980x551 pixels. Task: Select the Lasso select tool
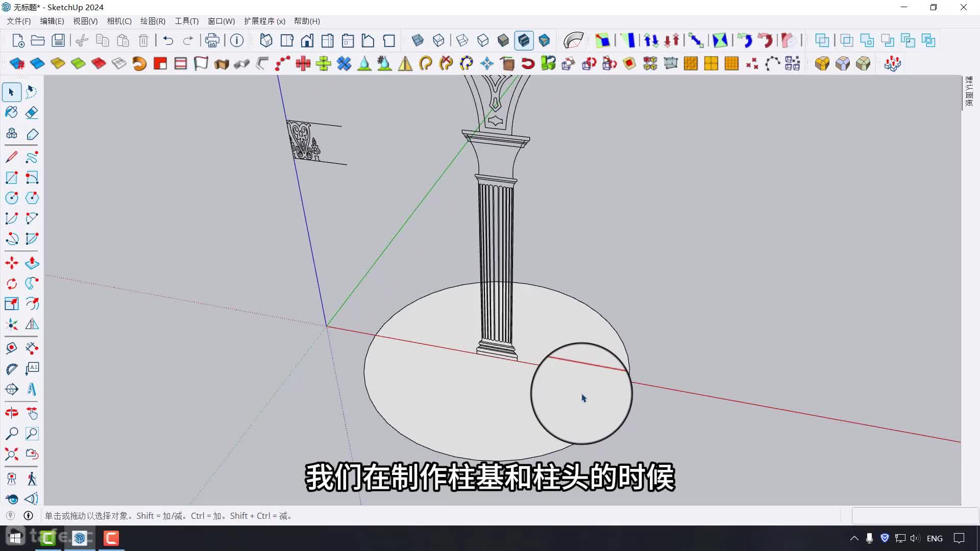click(32, 92)
